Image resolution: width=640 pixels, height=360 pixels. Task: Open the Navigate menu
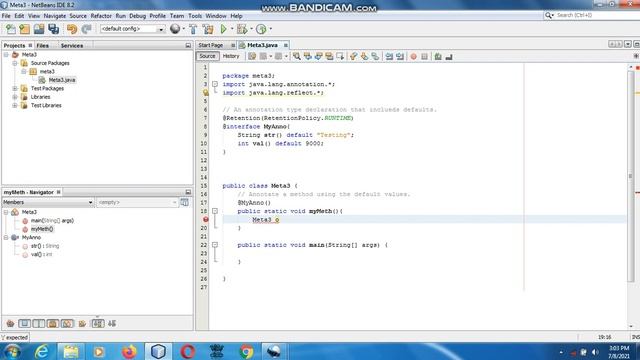point(55,16)
